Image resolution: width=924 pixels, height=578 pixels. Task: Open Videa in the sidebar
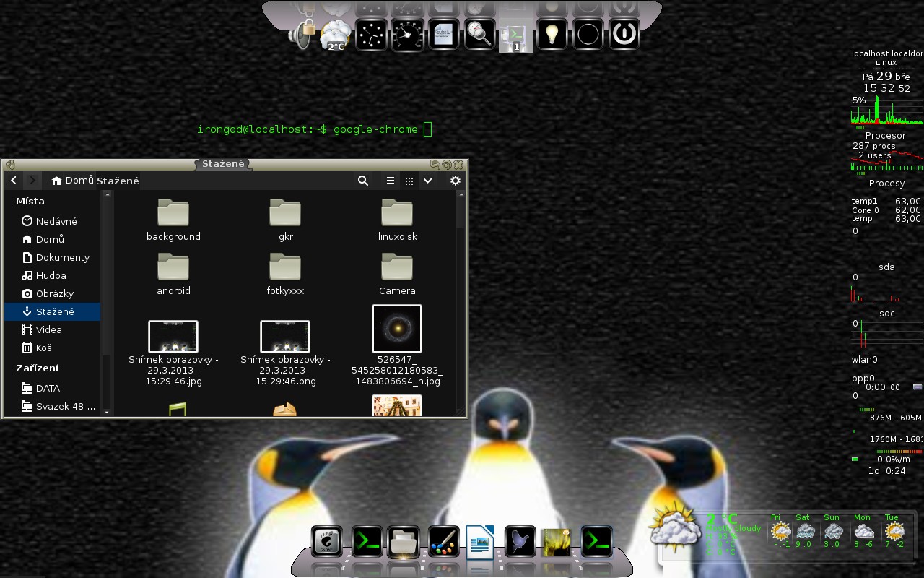click(x=52, y=329)
